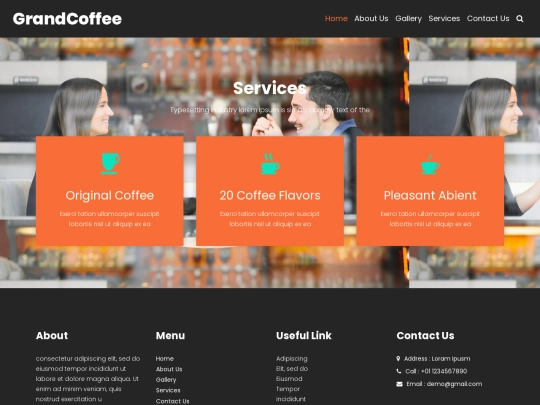The width and height of the screenshot is (540, 405).
Task: Click the Original Coffee card title
Action: [x=110, y=196]
